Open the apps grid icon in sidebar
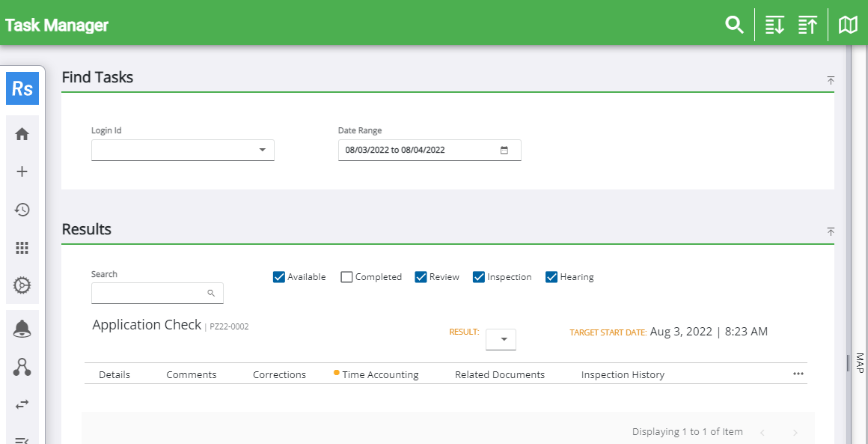Screen dimensions: 868x444 click(x=22, y=248)
